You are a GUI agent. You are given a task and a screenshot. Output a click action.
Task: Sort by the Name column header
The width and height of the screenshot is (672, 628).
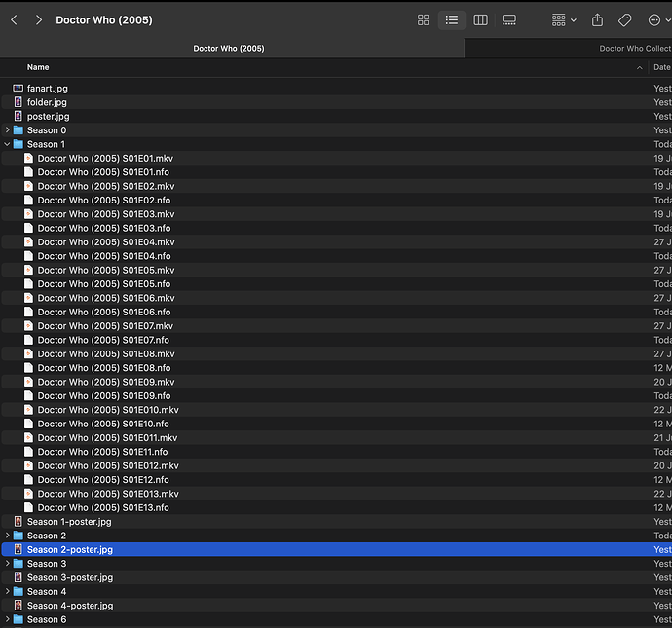(38, 67)
